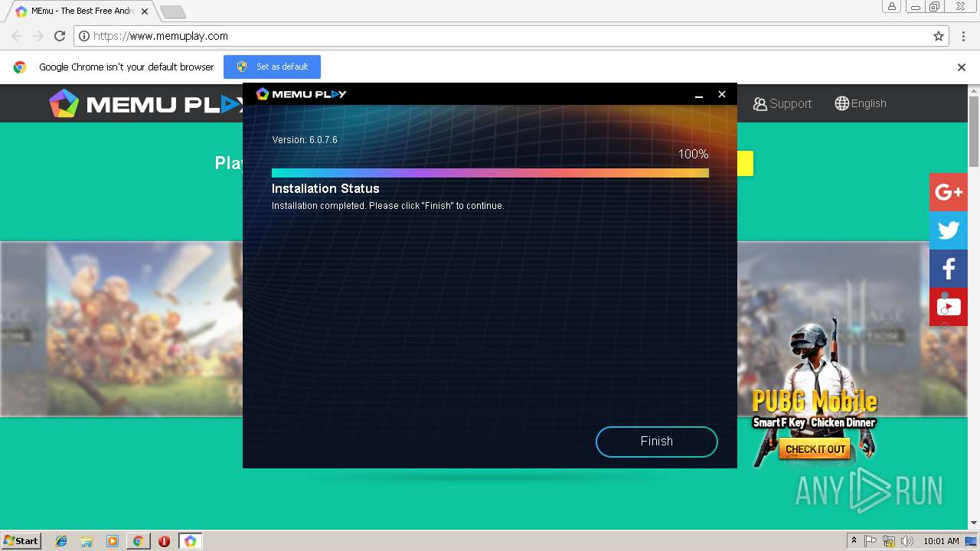
Task: Close the MEmu Play installer window
Action: 721,94
